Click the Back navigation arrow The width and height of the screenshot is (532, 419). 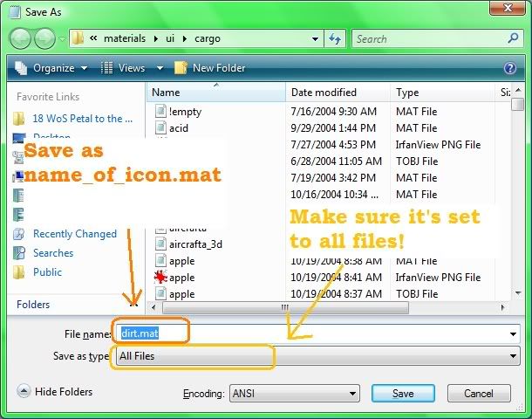pos(20,39)
